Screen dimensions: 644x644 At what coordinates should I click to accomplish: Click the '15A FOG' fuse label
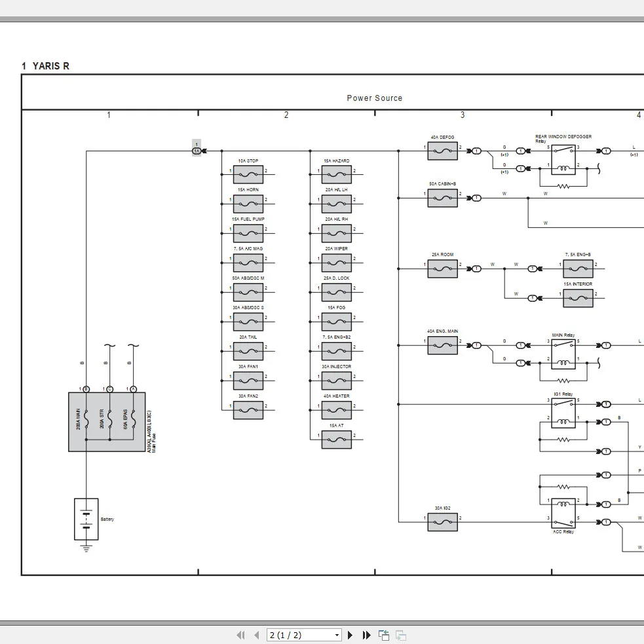tap(336, 308)
